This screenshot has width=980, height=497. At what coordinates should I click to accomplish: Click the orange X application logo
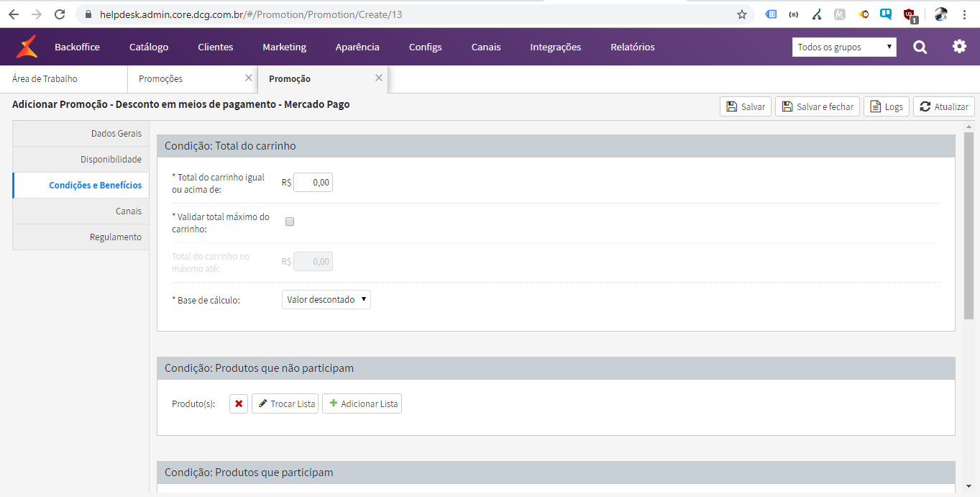pos(27,47)
